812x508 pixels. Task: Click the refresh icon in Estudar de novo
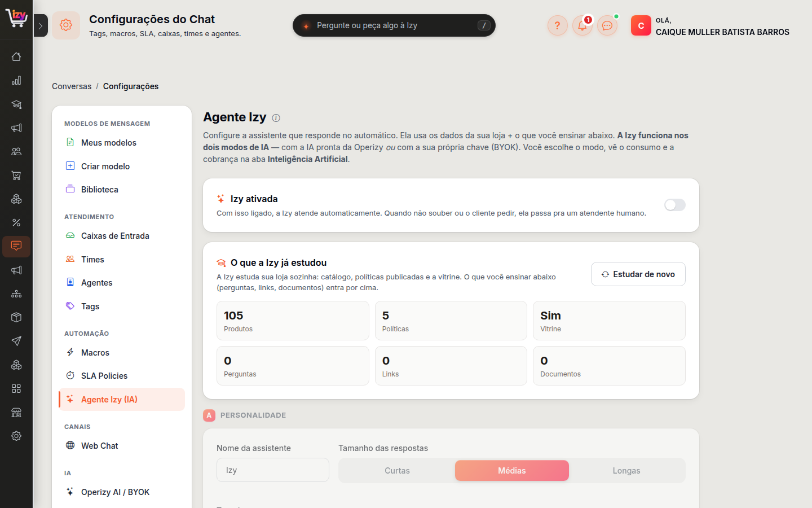(x=605, y=274)
